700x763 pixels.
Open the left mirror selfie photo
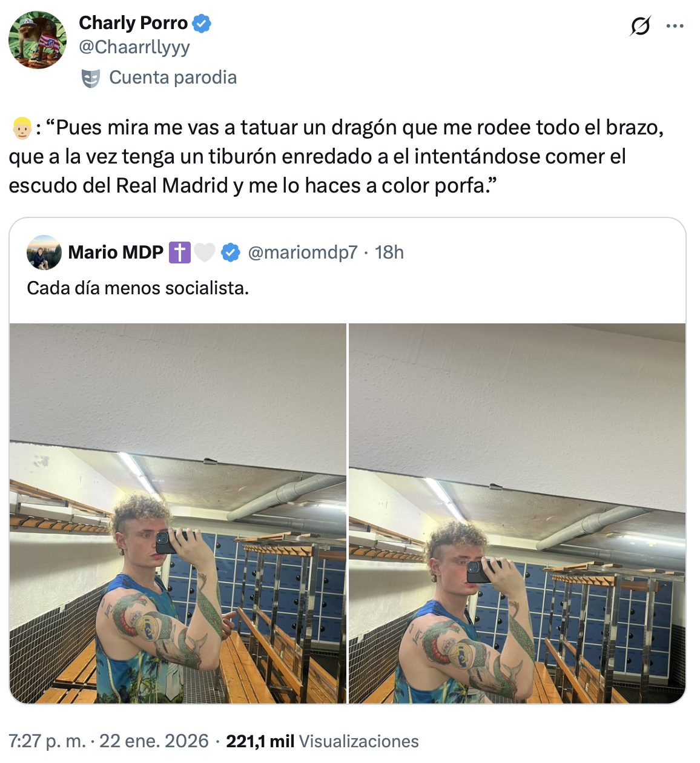[178, 514]
